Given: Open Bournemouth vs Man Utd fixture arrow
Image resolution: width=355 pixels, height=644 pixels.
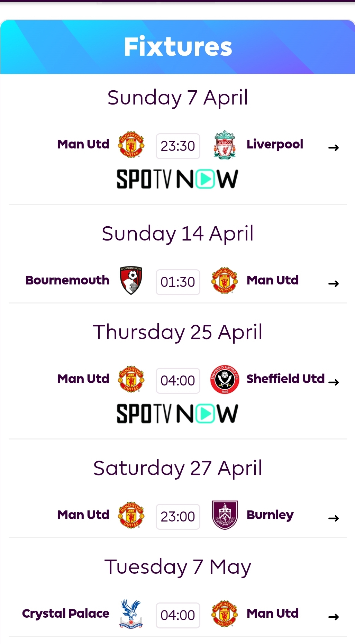Looking at the screenshot, I should [334, 284].
